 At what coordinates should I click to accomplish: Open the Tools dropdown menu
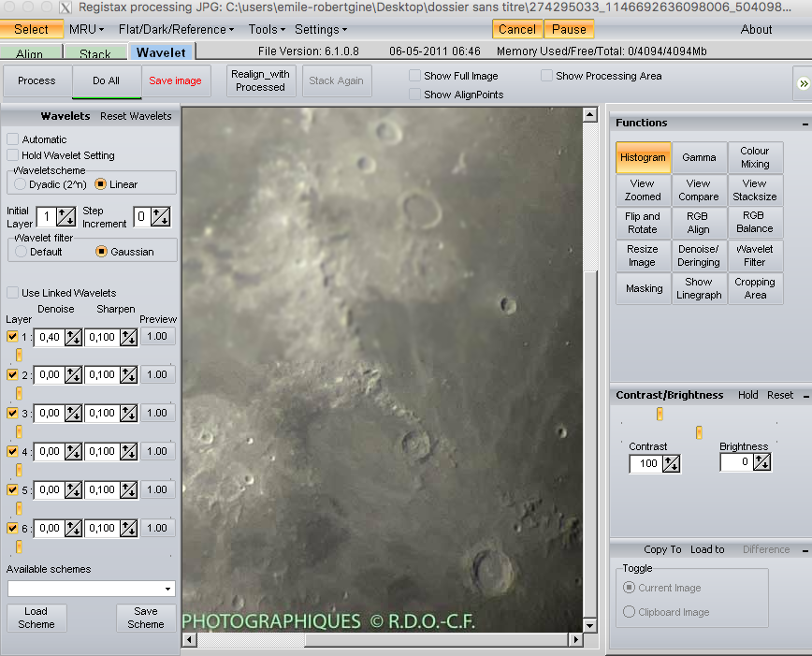[x=267, y=29]
